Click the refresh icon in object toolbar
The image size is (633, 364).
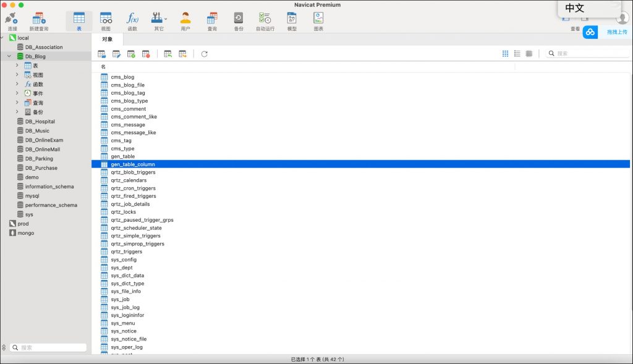coord(205,54)
